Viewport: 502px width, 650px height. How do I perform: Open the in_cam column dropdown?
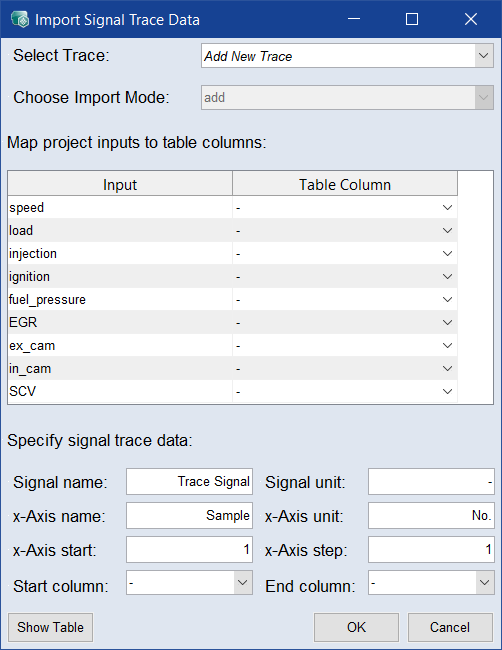(344, 369)
